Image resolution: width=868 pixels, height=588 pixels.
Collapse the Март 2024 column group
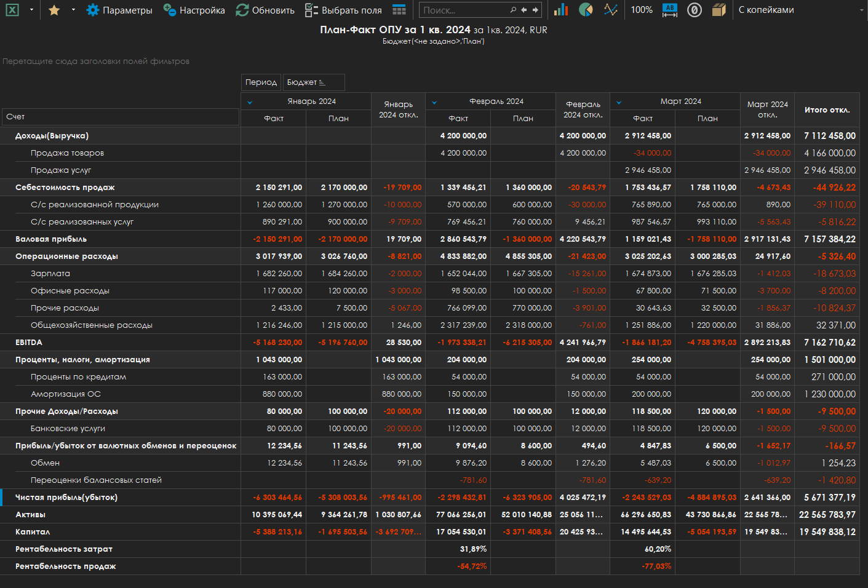pos(619,102)
